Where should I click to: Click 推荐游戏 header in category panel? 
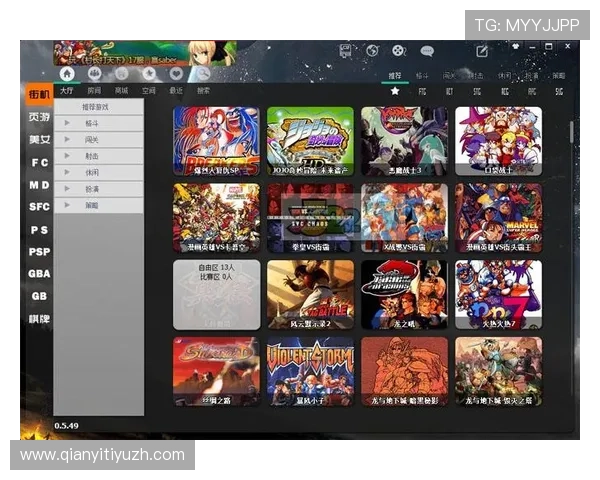(94, 106)
